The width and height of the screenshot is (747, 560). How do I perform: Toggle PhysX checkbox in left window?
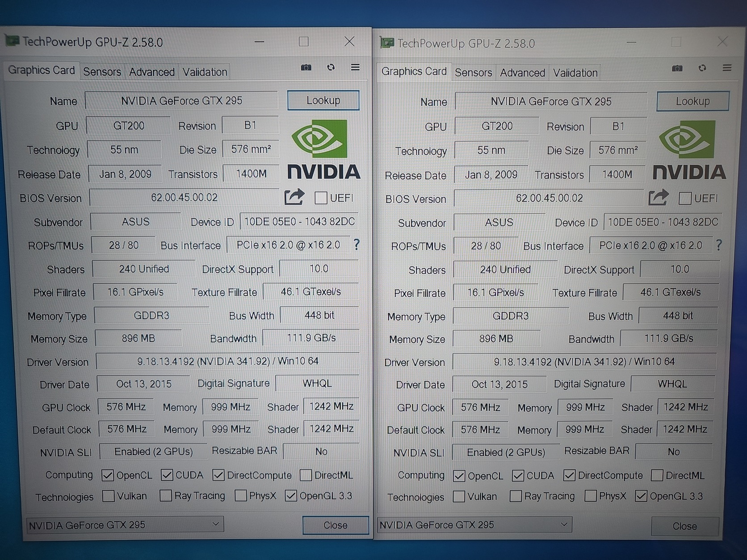tap(241, 496)
